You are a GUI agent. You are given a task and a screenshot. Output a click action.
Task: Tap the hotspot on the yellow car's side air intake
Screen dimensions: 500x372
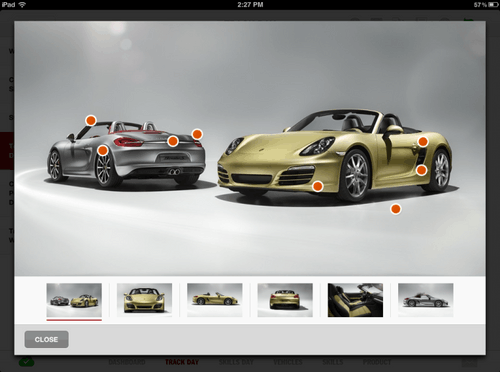tap(421, 170)
